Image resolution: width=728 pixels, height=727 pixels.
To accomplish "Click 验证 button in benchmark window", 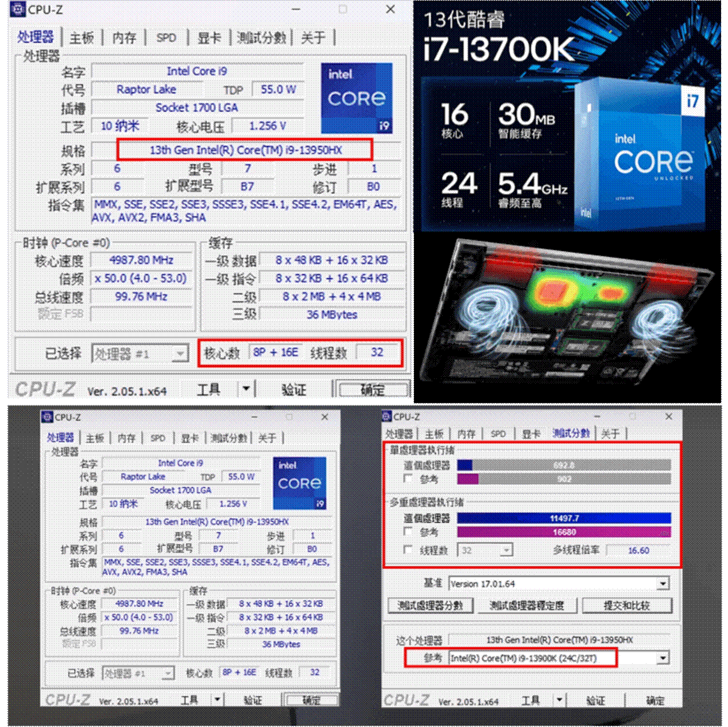I will 595,701.
